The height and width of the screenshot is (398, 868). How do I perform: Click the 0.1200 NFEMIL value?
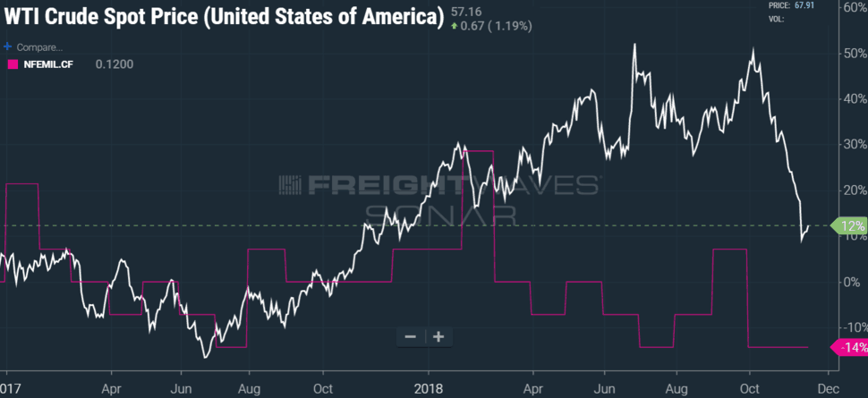tap(114, 64)
